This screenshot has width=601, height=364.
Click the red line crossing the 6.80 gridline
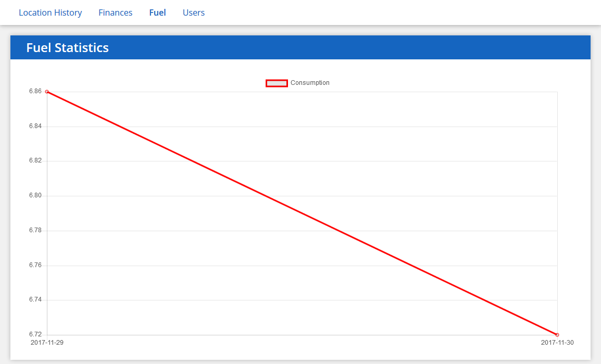point(266,196)
